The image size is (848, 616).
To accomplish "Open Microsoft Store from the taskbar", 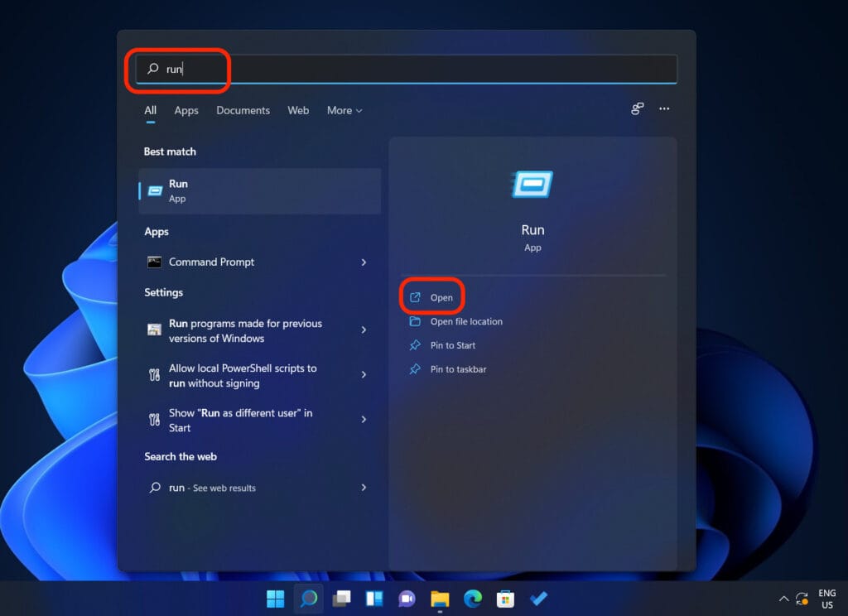I will [x=505, y=598].
